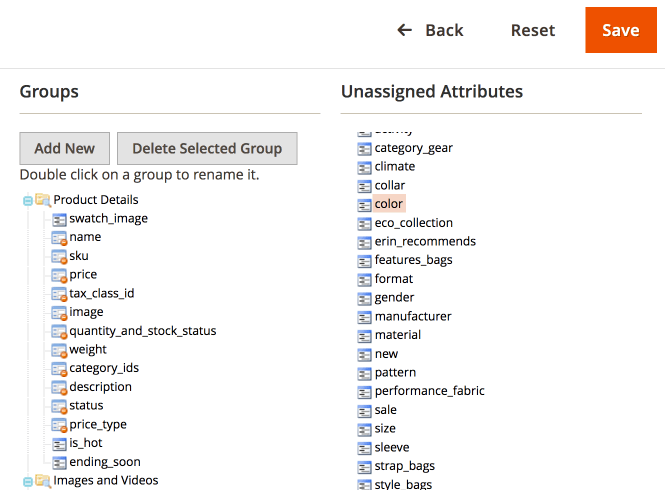Click the tax_class_id attribute icon
This screenshot has height=490, width=665.
(x=59, y=294)
